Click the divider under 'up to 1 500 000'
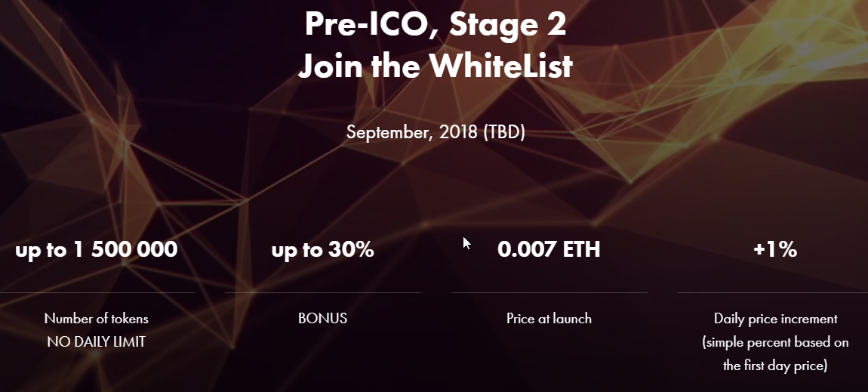The width and height of the screenshot is (868, 392). pyautogui.click(x=97, y=292)
